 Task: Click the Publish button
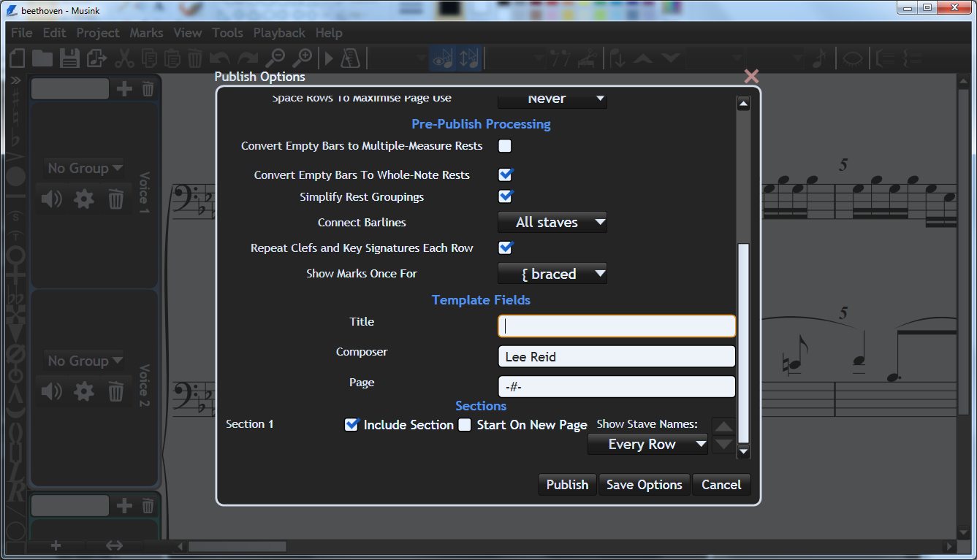click(x=567, y=485)
